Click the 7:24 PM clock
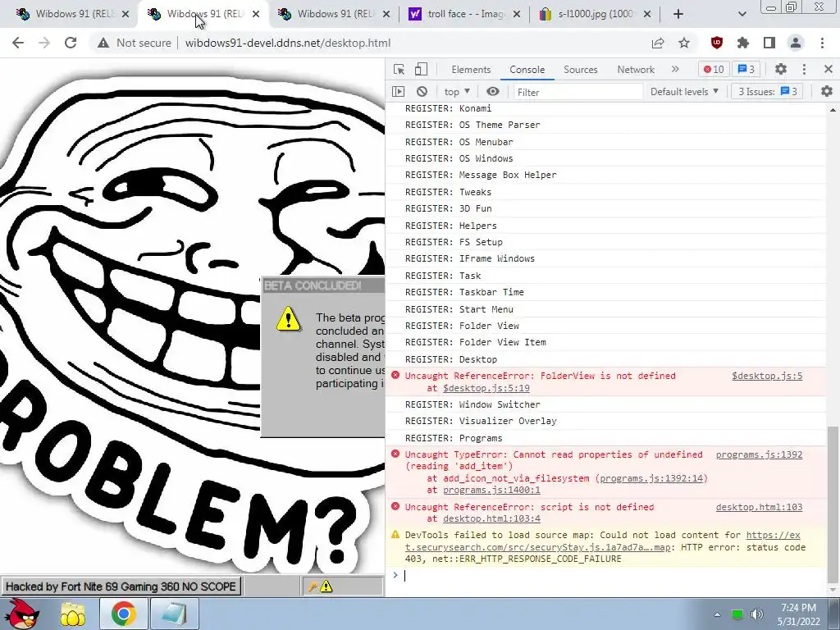Viewport: 840px width, 630px height. click(798, 608)
